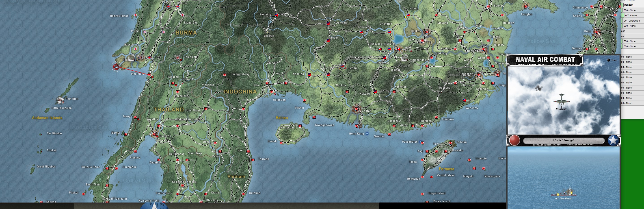The image size is (644, 209).
Task: Click the air attack target marker near Rangoon
Action: [116, 67]
